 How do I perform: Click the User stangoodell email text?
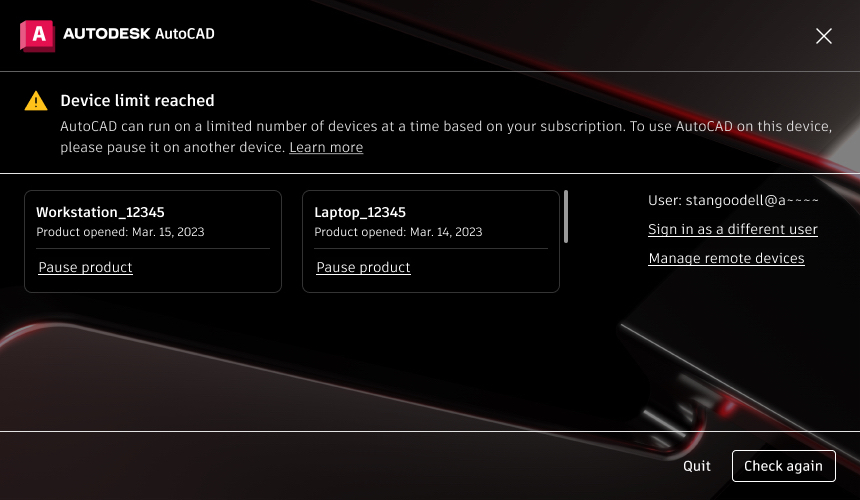[733, 201]
